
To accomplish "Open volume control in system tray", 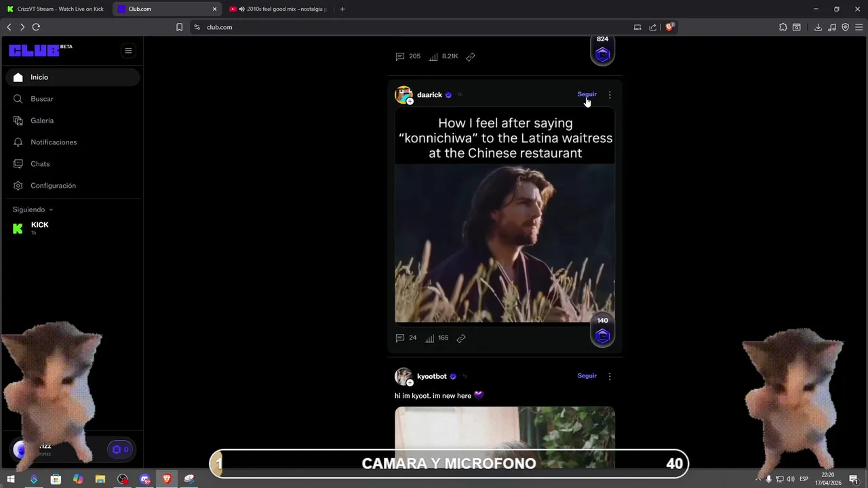I will 790,479.
